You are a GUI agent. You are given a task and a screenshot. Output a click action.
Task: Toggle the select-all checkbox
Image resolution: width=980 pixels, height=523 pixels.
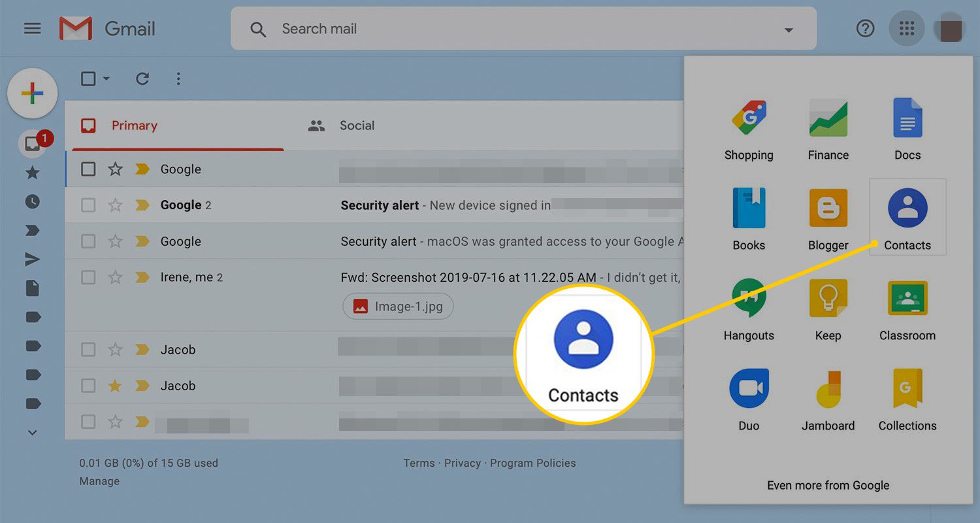pos(88,79)
